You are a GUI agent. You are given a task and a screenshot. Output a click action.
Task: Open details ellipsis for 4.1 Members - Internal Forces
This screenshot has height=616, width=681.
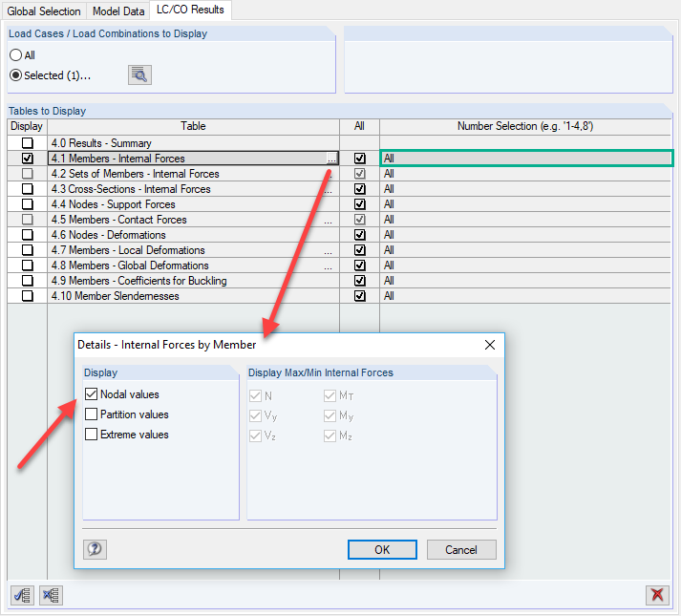point(331,159)
